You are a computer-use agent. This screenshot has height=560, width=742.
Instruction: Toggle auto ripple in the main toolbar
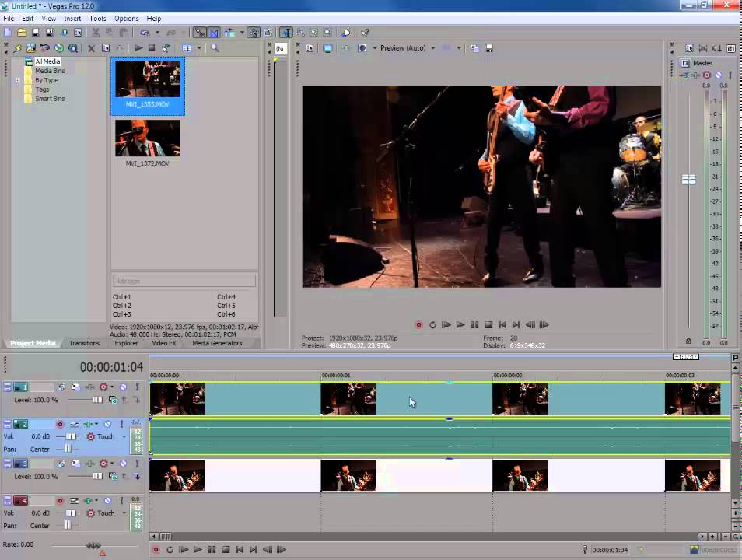coord(229,33)
